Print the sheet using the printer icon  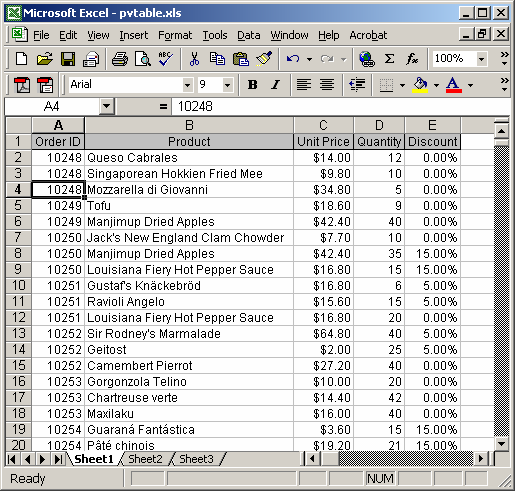(x=119, y=59)
